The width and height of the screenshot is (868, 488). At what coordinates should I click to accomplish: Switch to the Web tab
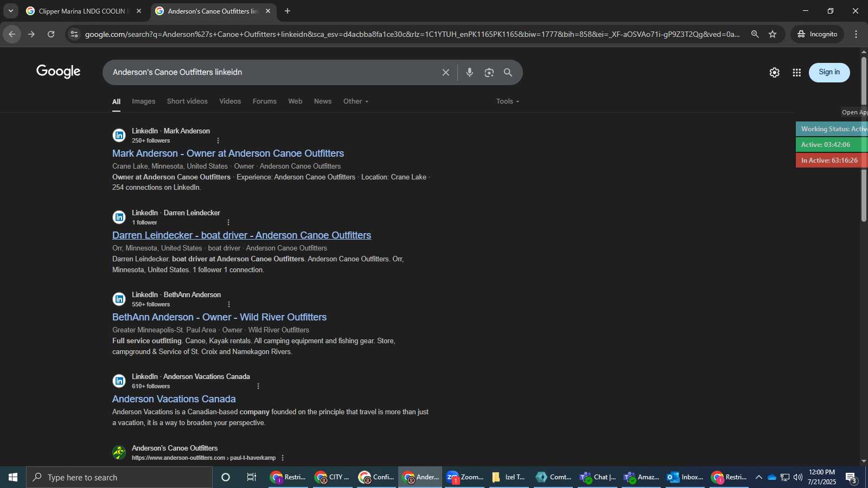[295, 101]
